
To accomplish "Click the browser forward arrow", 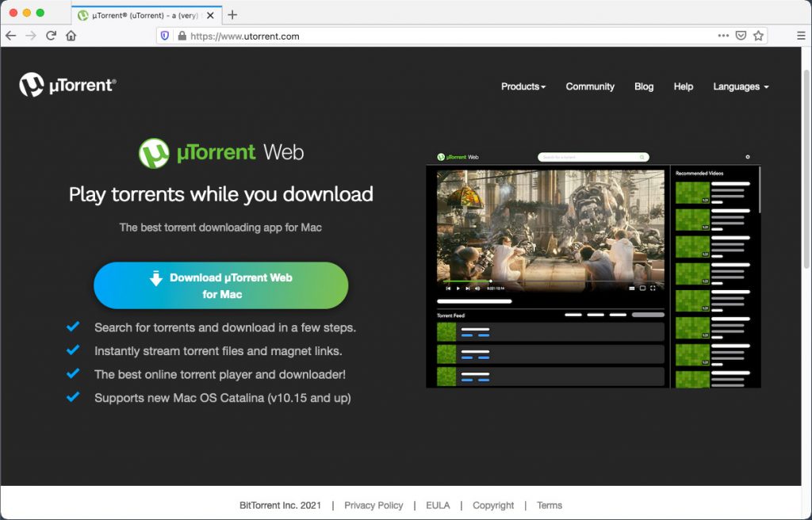I will pos(31,36).
